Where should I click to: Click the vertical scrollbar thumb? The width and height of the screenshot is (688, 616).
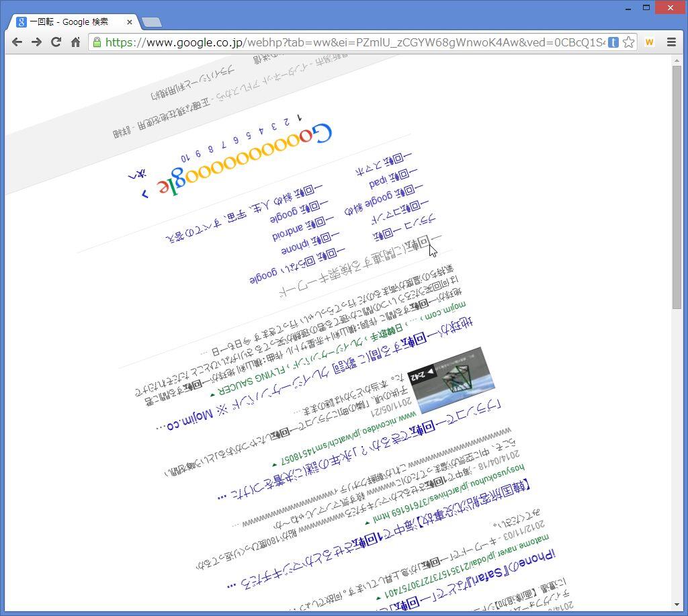(677, 187)
